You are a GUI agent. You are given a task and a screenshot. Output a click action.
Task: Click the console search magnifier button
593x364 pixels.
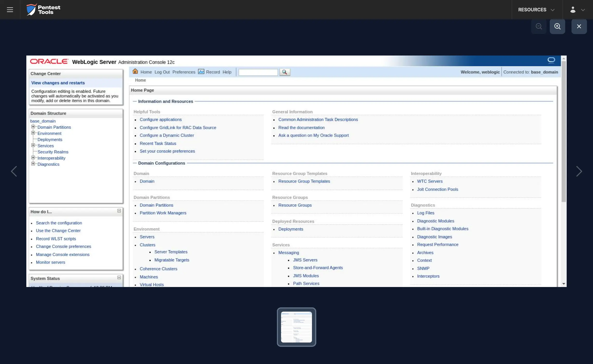285,72
